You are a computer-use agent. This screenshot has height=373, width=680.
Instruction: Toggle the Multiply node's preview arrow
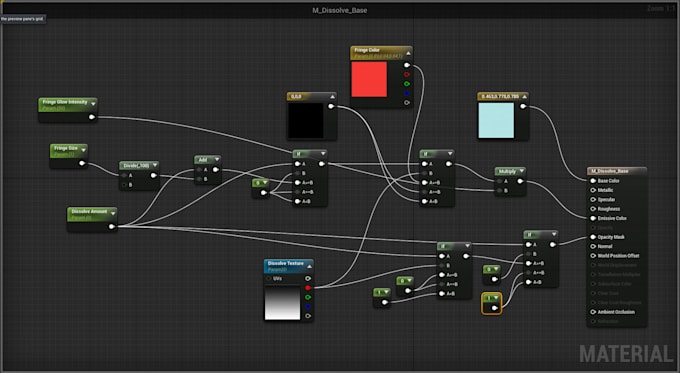(x=521, y=171)
